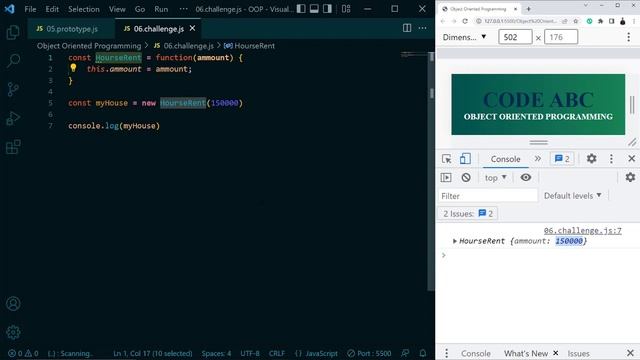The image size is (640, 360).
Task: Edit the width field showing 502
Action: pyautogui.click(x=515, y=37)
